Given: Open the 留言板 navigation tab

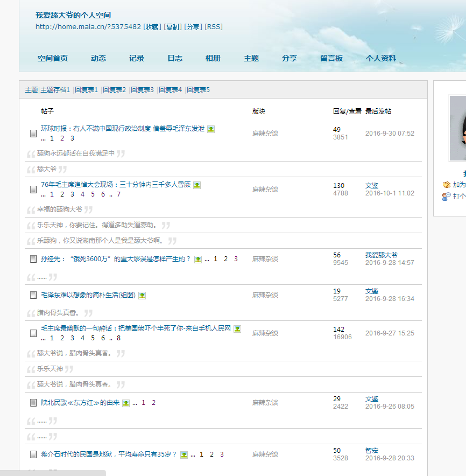Looking at the screenshot, I should pyautogui.click(x=331, y=58).
